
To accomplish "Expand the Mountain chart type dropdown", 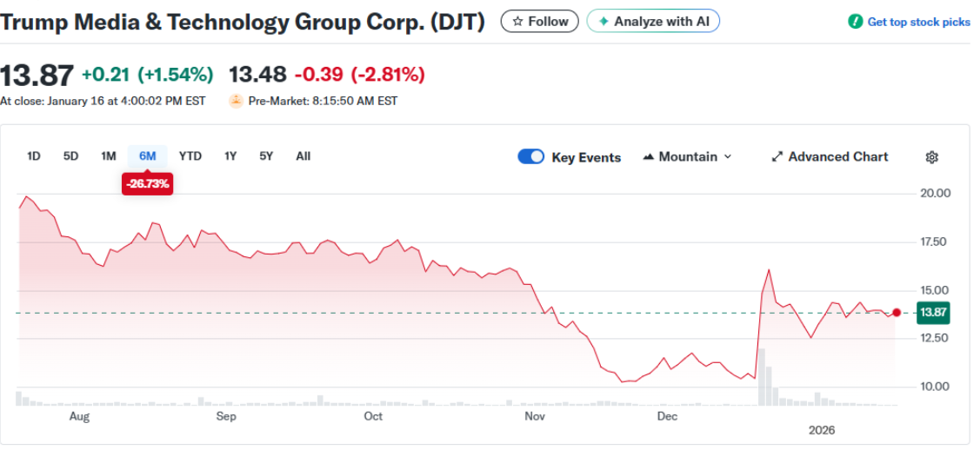I will tap(687, 157).
